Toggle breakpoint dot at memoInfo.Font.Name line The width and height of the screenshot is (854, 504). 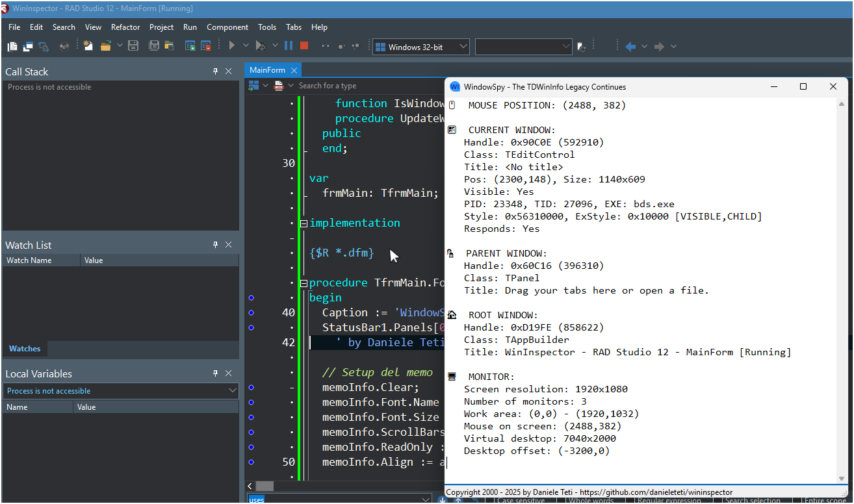[x=252, y=402]
